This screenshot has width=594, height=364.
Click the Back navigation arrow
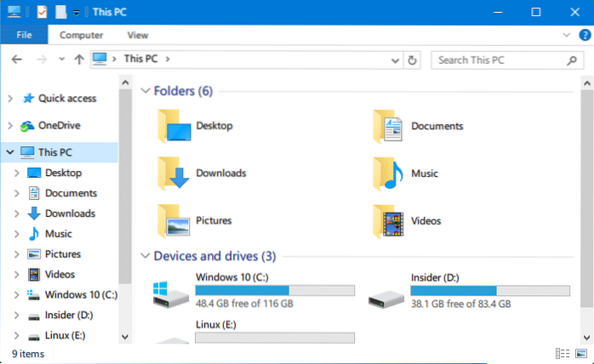(x=16, y=60)
